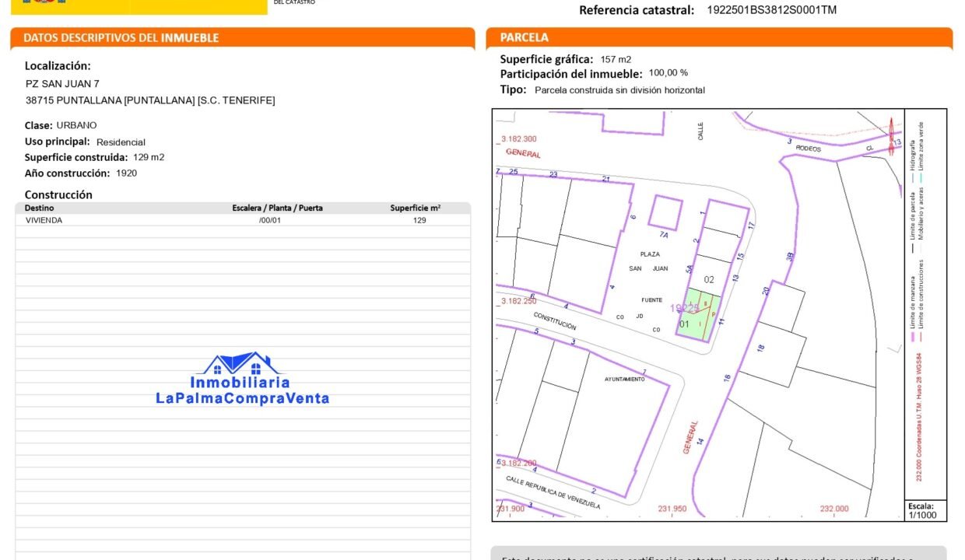
Task: Click the building labelled '7A' on the map
Action: tap(664, 213)
